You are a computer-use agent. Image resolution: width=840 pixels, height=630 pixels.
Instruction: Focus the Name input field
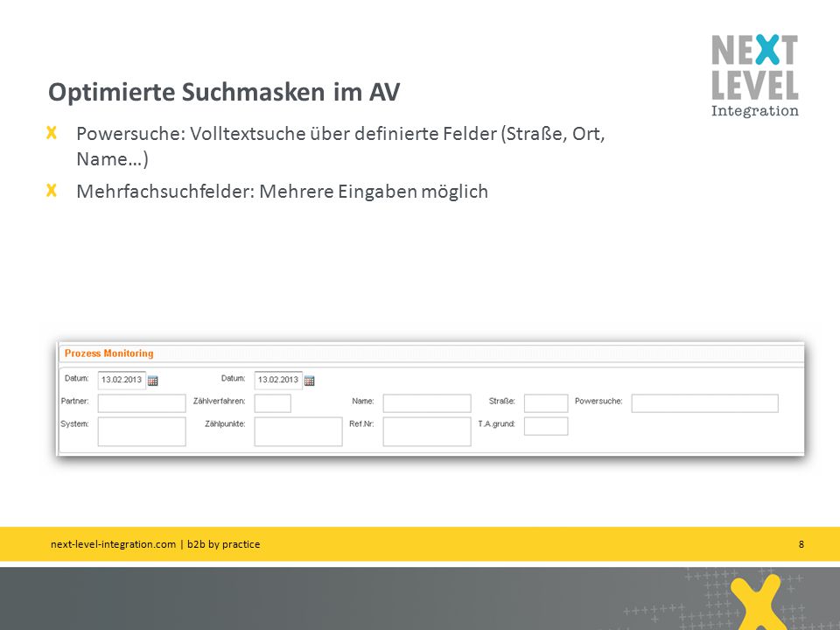tap(427, 403)
